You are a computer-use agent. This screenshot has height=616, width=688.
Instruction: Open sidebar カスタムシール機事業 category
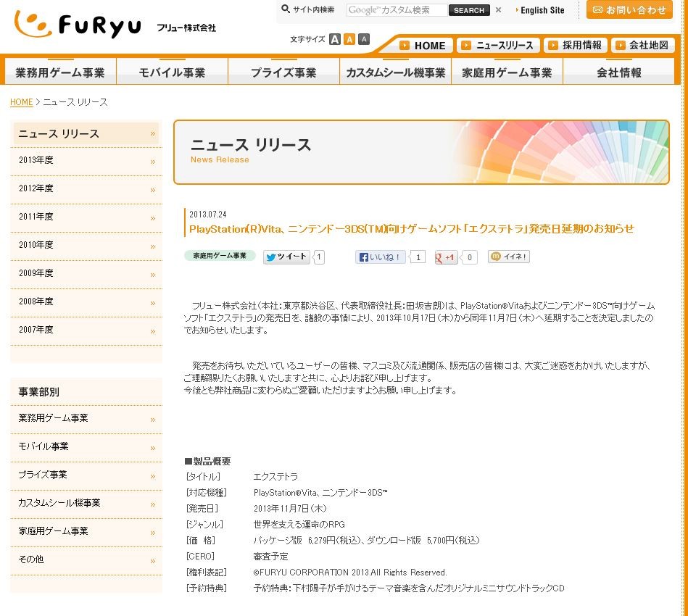(x=86, y=503)
